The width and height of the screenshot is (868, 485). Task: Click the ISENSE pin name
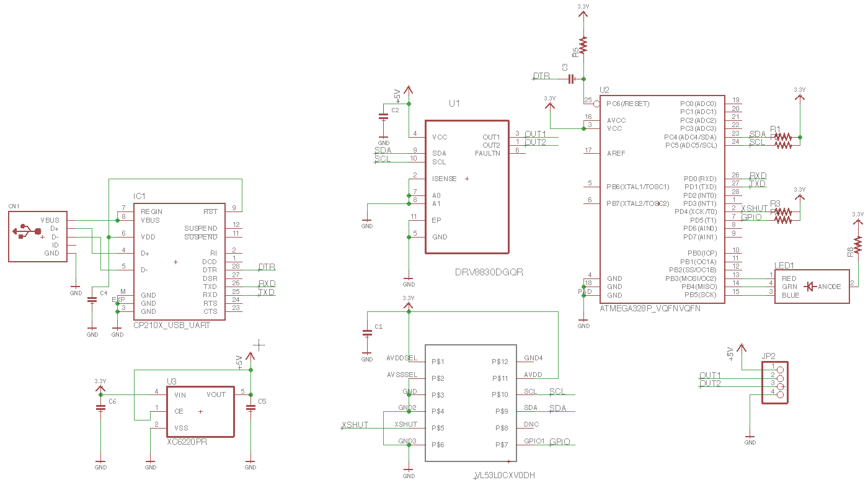[445, 179]
